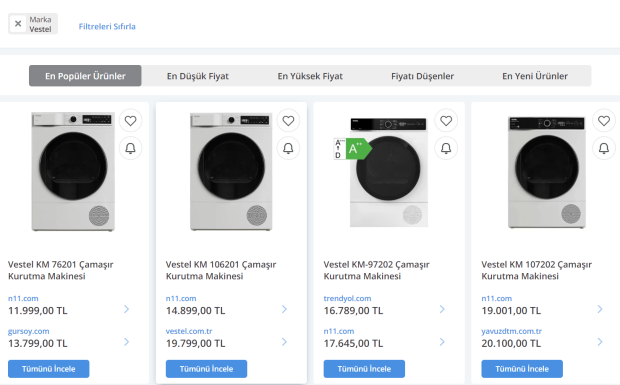Click the 17.645,00 TL price
The height and width of the screenshot is (385, 620).
(353, 343)
